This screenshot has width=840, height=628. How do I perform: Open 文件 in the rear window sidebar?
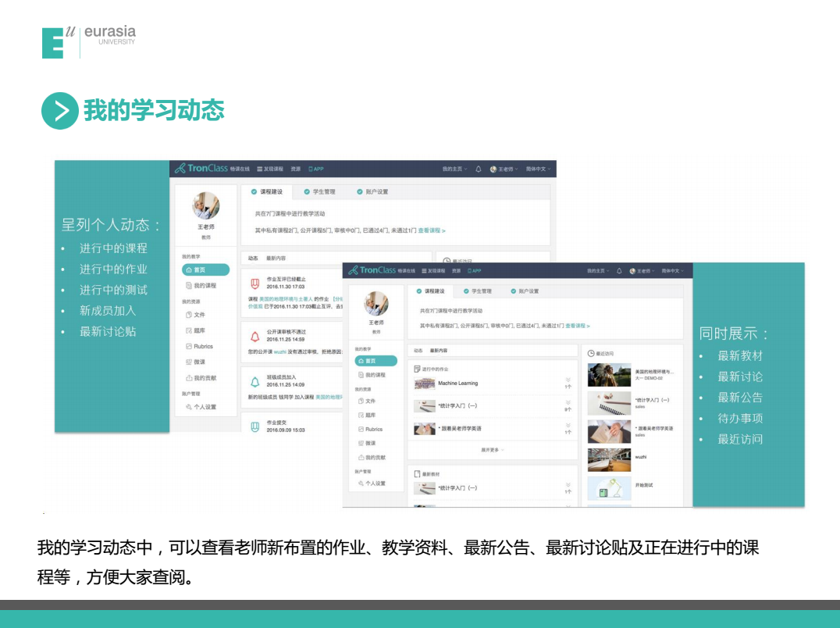point(195,315)
